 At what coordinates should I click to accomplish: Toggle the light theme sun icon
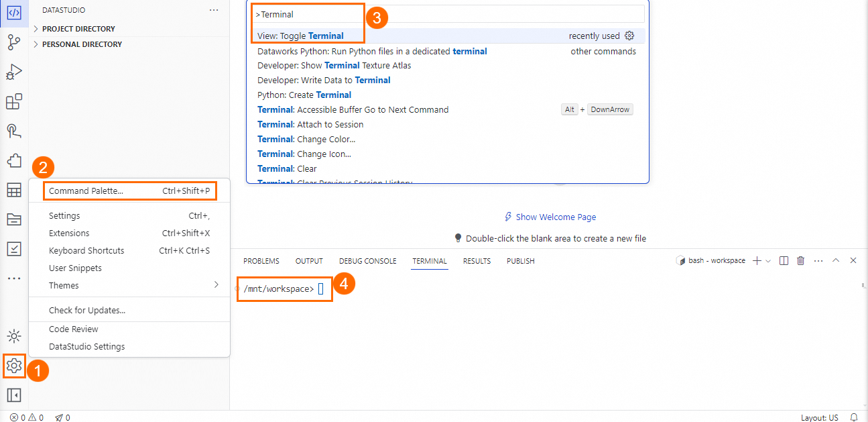13,336
